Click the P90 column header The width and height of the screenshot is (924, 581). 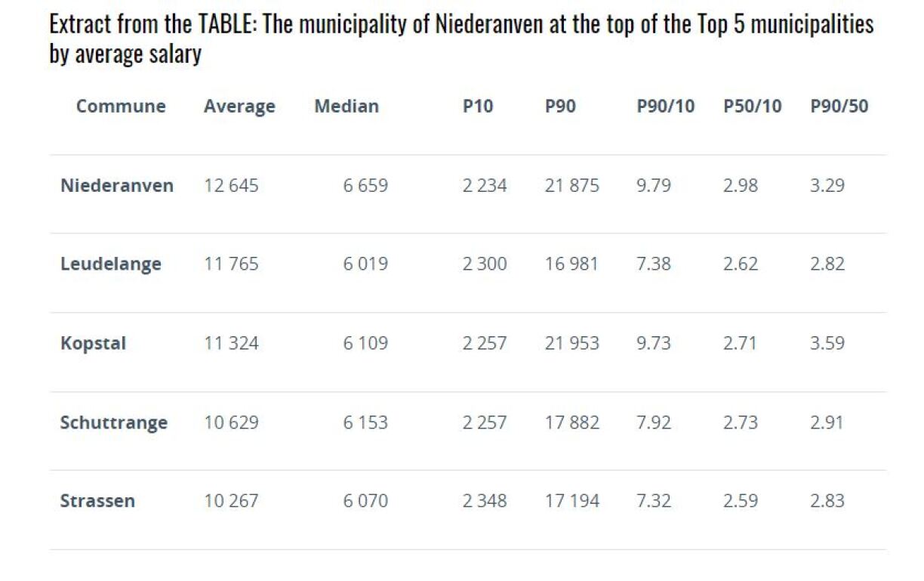tap(560, 107)
